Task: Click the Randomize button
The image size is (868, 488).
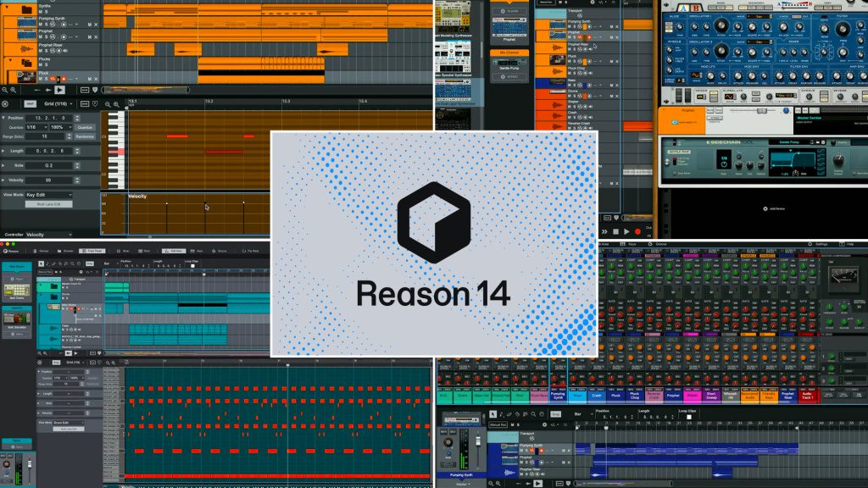Action: coord(85,136)
